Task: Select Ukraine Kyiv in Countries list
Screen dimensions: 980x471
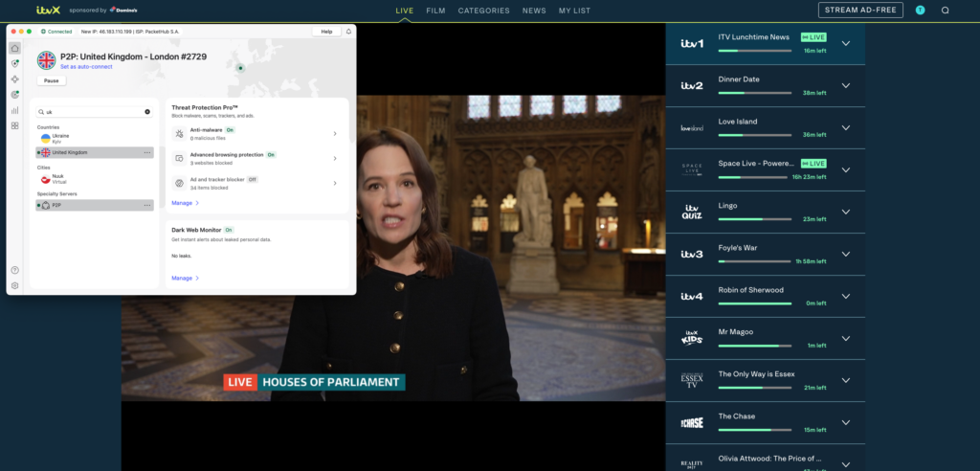Action: 95,138
